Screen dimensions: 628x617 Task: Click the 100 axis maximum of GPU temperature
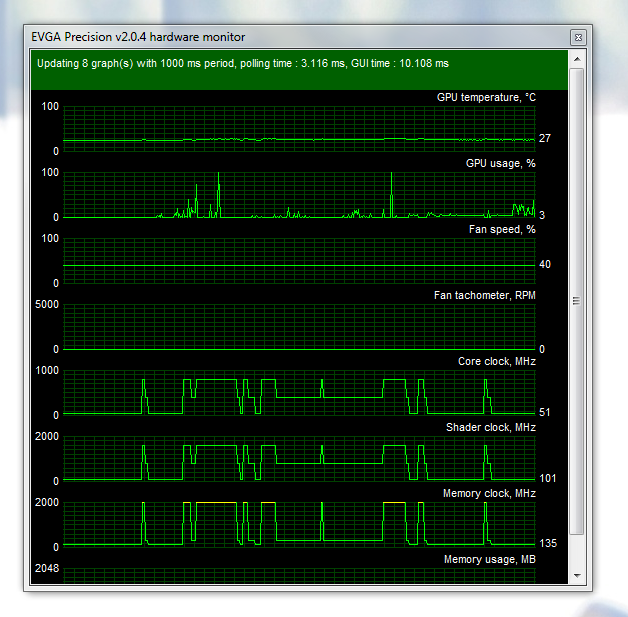[50, 107]
